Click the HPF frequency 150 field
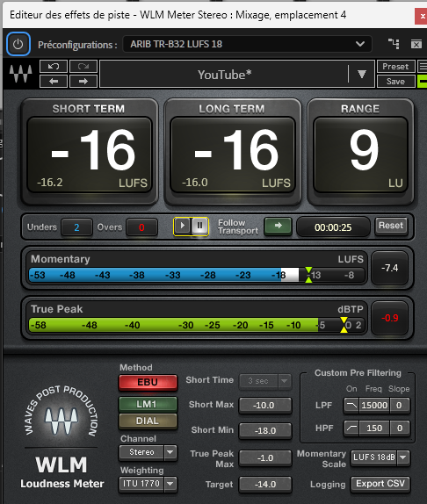 pos(374,428)
